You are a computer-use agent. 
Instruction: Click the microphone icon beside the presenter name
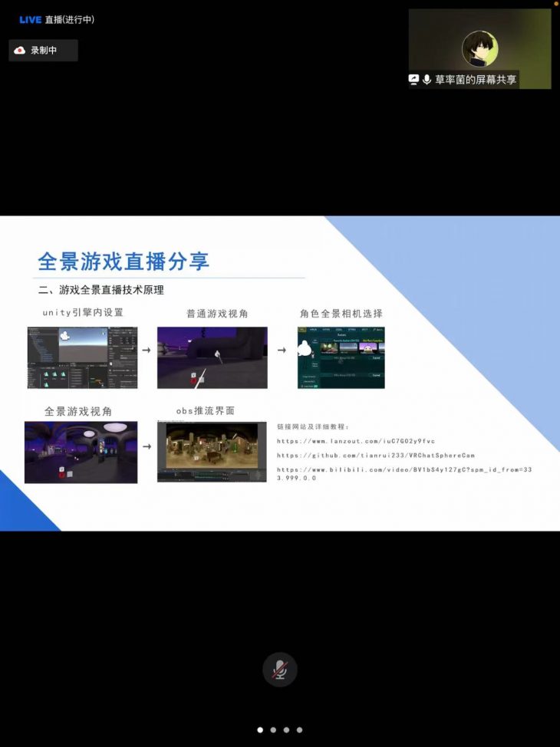point(427,80)
